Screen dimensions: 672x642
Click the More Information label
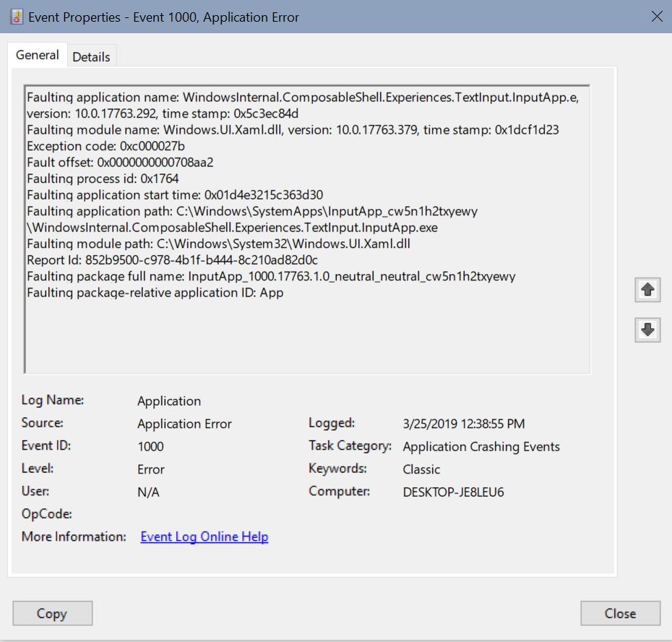click(74, 536)
